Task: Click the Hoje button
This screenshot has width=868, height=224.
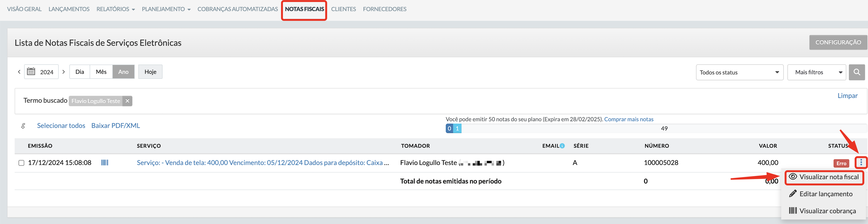Action: 150,72
